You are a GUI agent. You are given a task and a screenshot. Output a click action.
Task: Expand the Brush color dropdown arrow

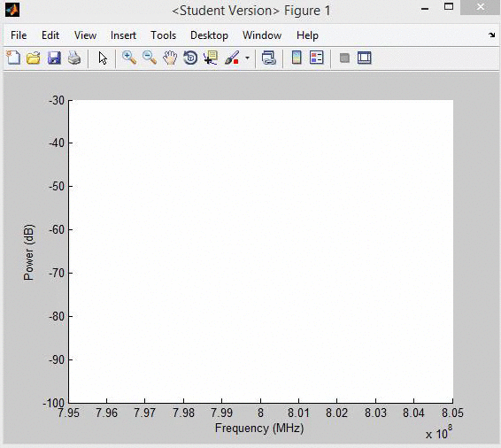click(247, 58)
